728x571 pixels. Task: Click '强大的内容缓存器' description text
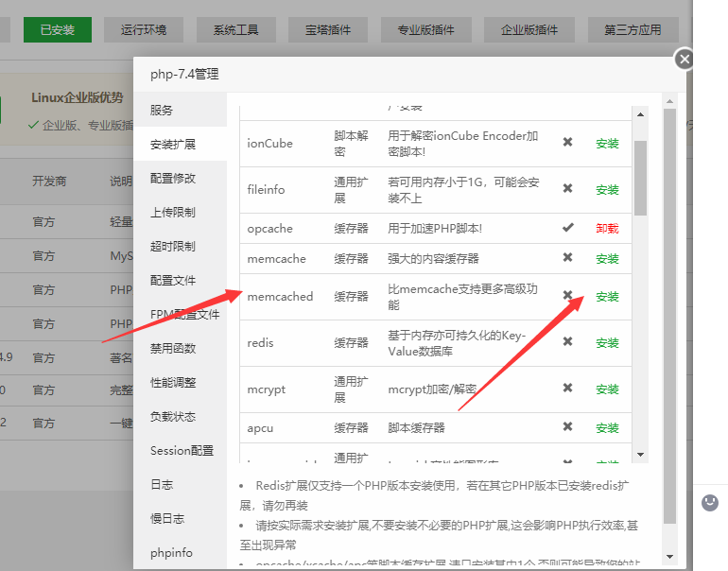point(433,259)
